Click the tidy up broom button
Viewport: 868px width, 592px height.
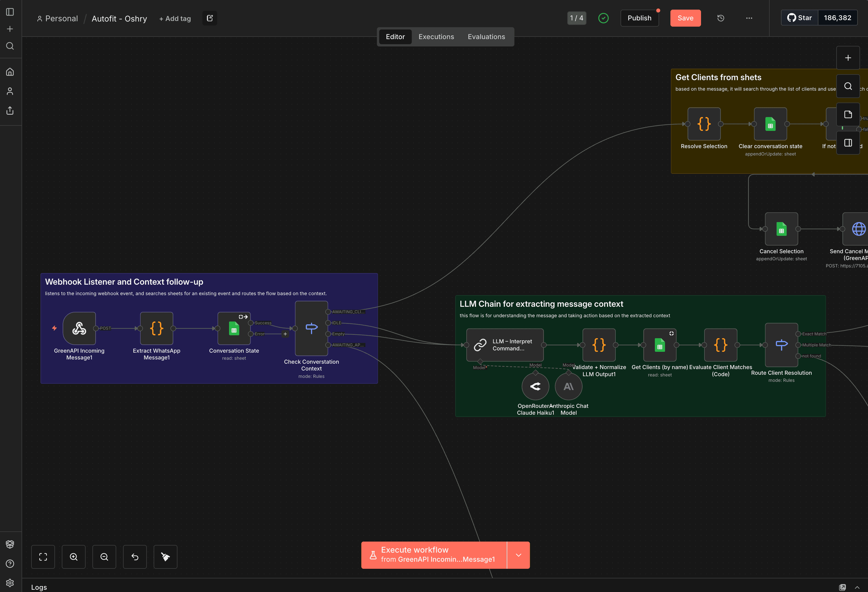pyautogui.click(x=166, y=557)
